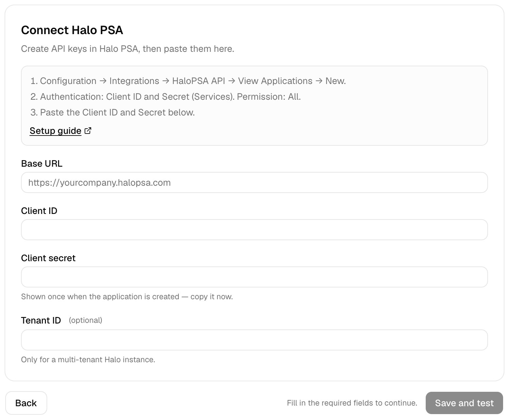Click the 'Only for a multi-tenant Halo instance' note

click(88, 360)
